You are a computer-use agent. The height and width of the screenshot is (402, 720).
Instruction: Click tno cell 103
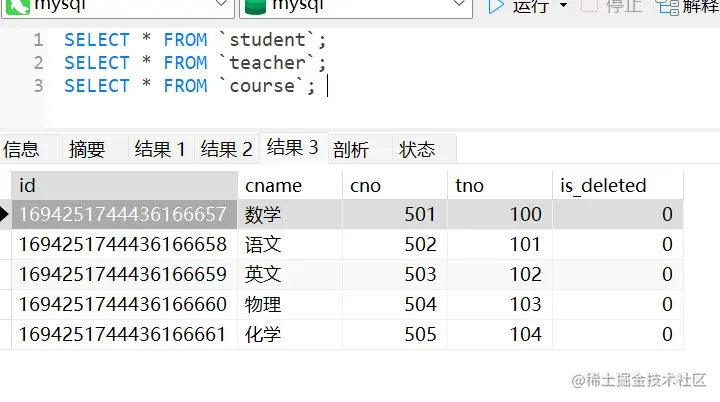point(500,304)
